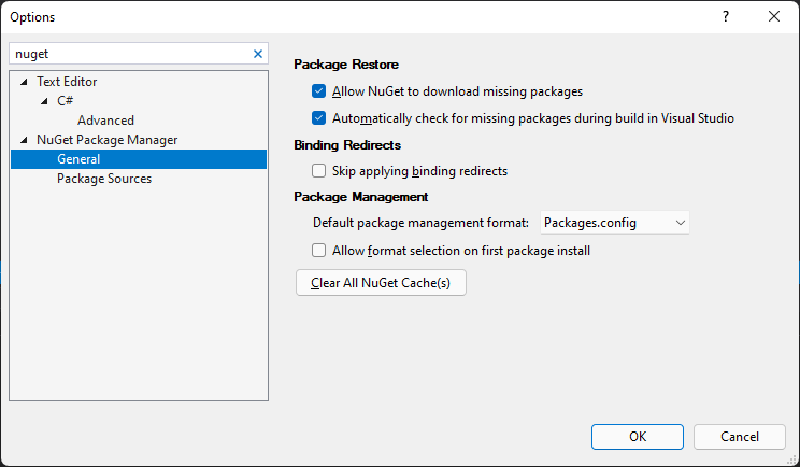Collapse the Text Editor tree node
The height and width of the screenshot is (467, 800).
tap(24, 82)
